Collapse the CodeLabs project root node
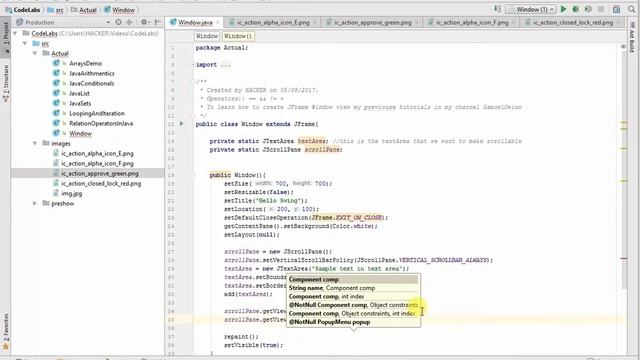 point(15,33)
